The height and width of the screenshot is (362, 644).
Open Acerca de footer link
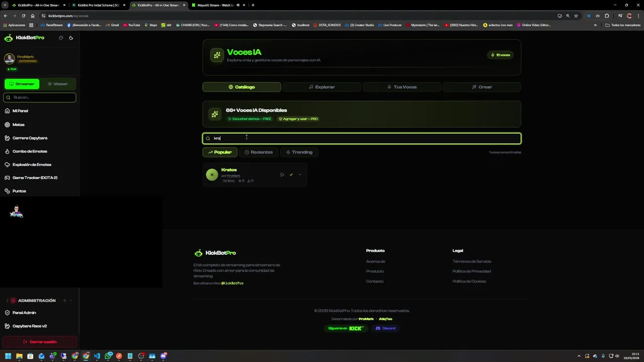[x=375, y=261]
